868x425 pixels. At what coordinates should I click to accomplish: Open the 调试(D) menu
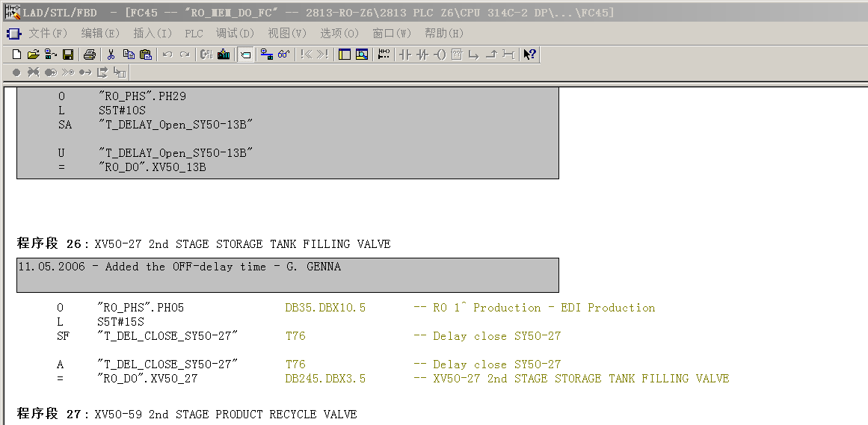click(235, 34)
